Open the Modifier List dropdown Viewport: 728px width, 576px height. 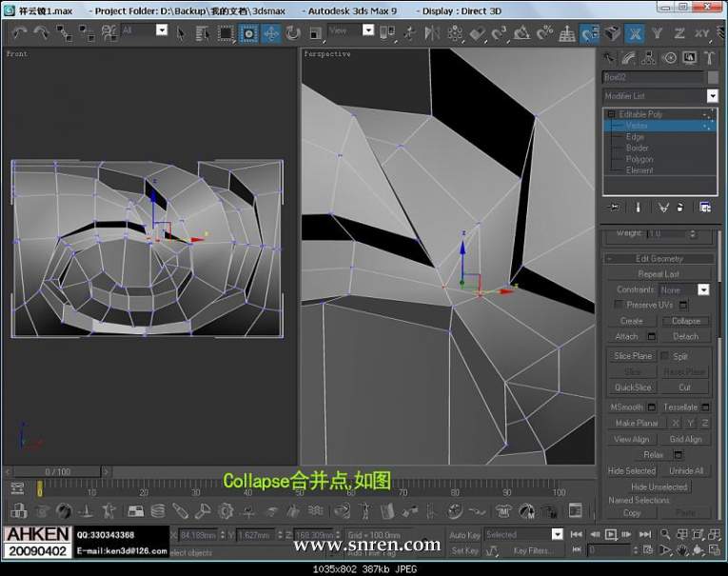(712, 96)
